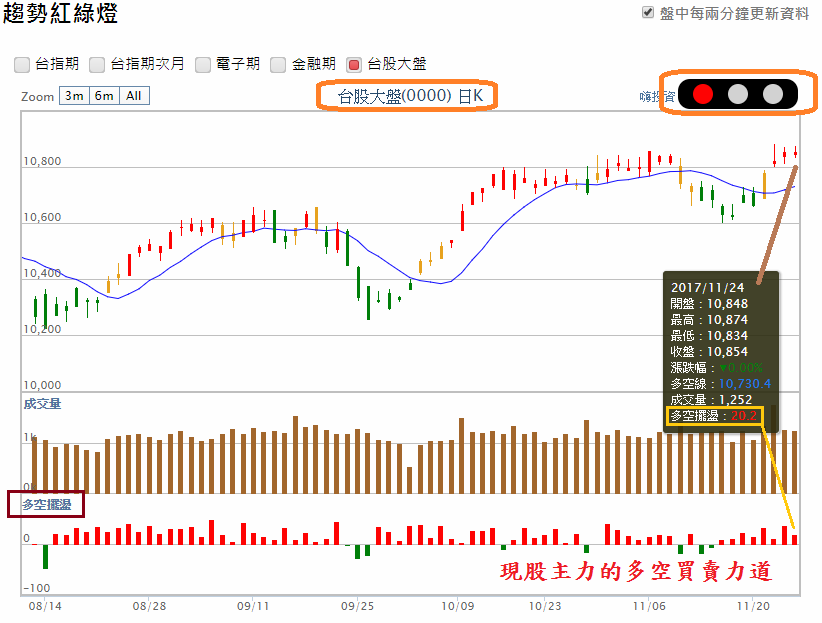Set zoom to 6m

[104, 96]
